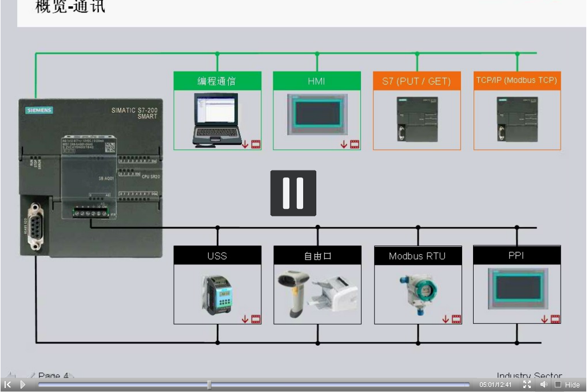Click red down arrow in USS box
Image resolution: width=588 pixels, height=392 pixels.
[x=245, y=319]
